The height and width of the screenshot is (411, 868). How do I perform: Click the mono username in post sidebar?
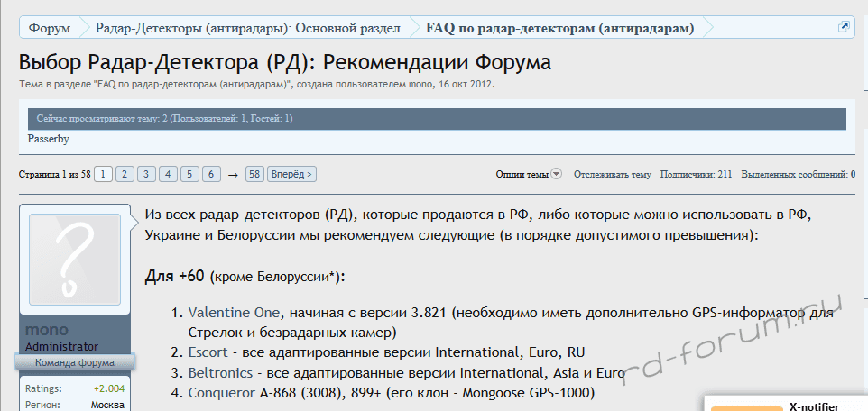tap(47, 330)
